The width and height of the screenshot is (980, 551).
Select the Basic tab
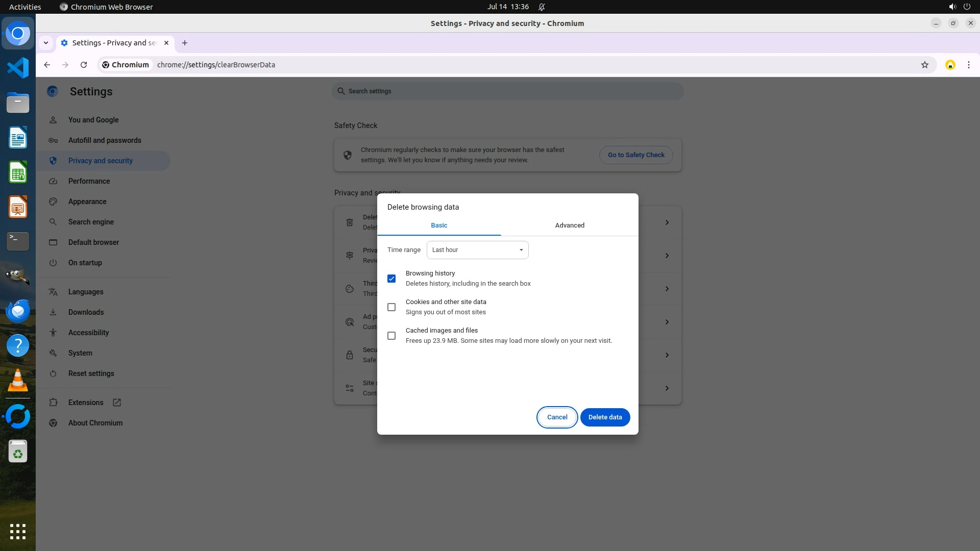pyautogui.click(x=439, y=226)
